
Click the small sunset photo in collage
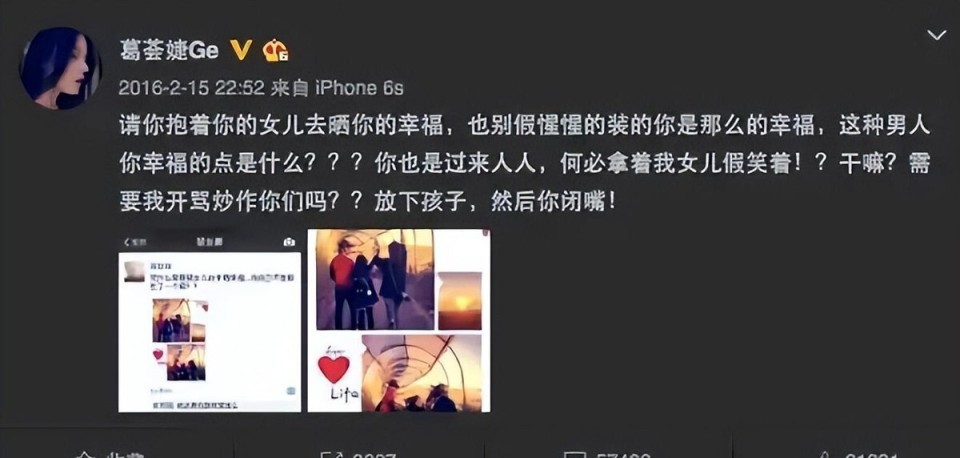pyautogui.click(x=460, y=301)
